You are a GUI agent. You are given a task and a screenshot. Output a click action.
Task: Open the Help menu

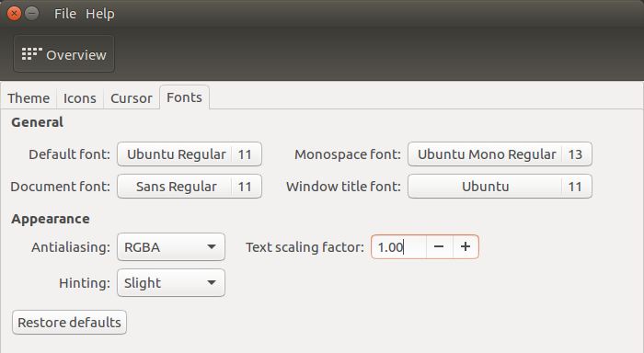pos(99,14)
